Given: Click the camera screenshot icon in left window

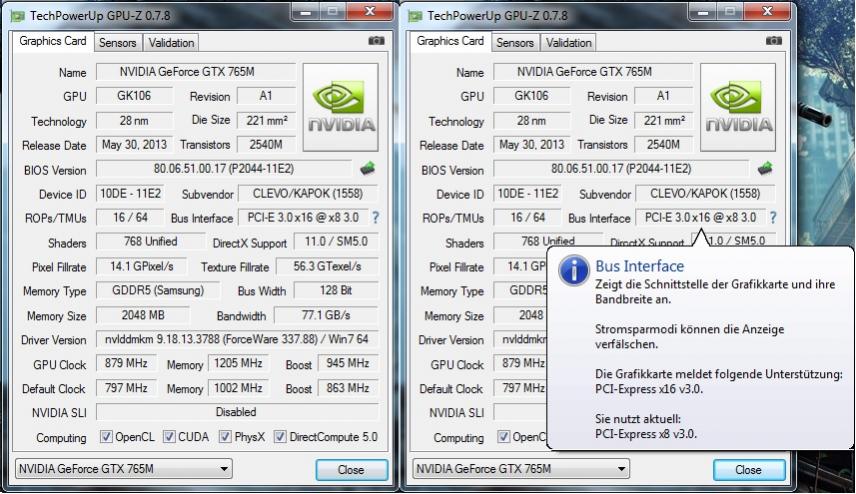Looking at the screenshot, I should [x=376, y=41].
